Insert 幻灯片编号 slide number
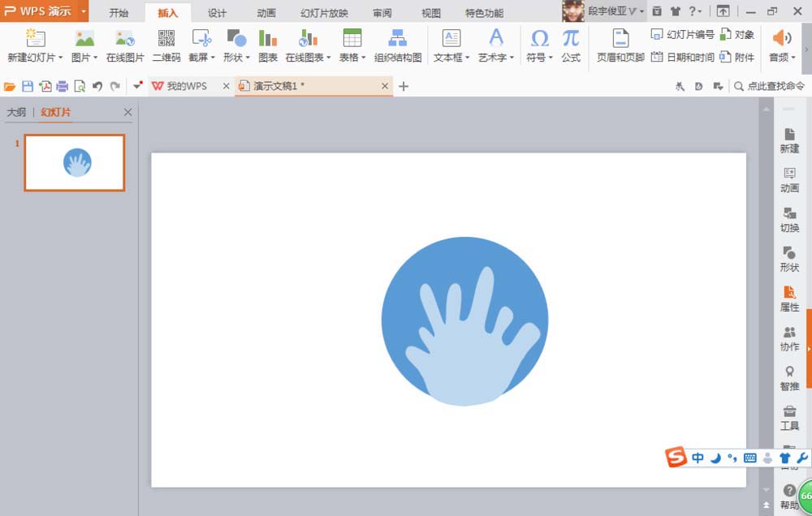812x516 pixels. [x=683, y=35]
